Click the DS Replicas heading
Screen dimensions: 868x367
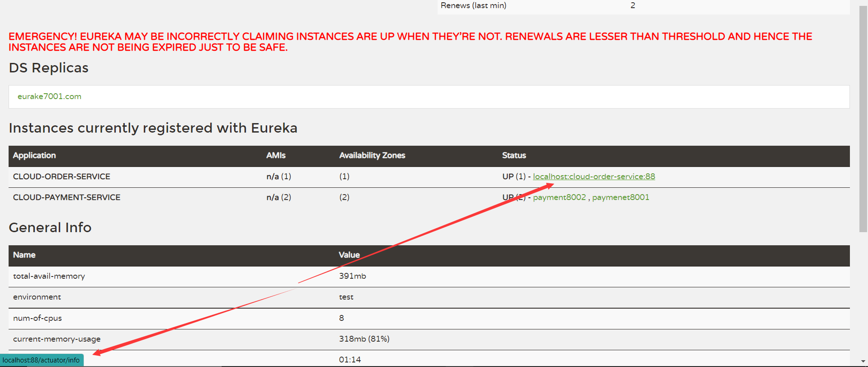click(49, 68)
